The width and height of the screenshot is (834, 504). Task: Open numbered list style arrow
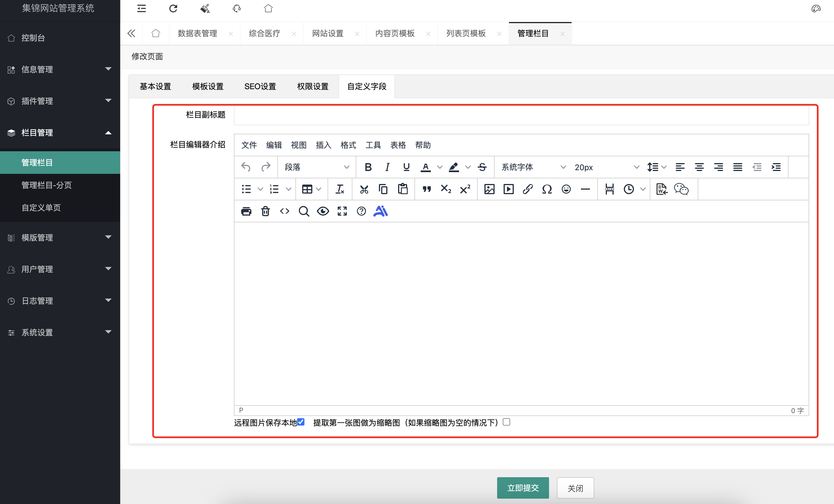tap(288, 189)
